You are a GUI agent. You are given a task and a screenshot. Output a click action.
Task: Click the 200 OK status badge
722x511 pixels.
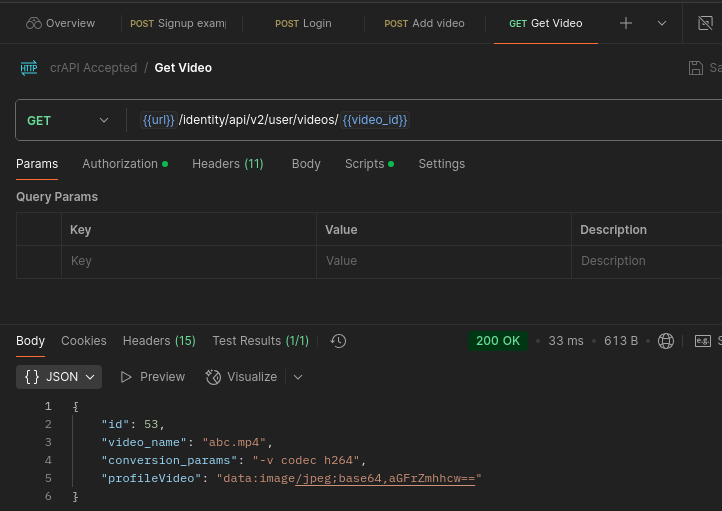tap(498, 341)
